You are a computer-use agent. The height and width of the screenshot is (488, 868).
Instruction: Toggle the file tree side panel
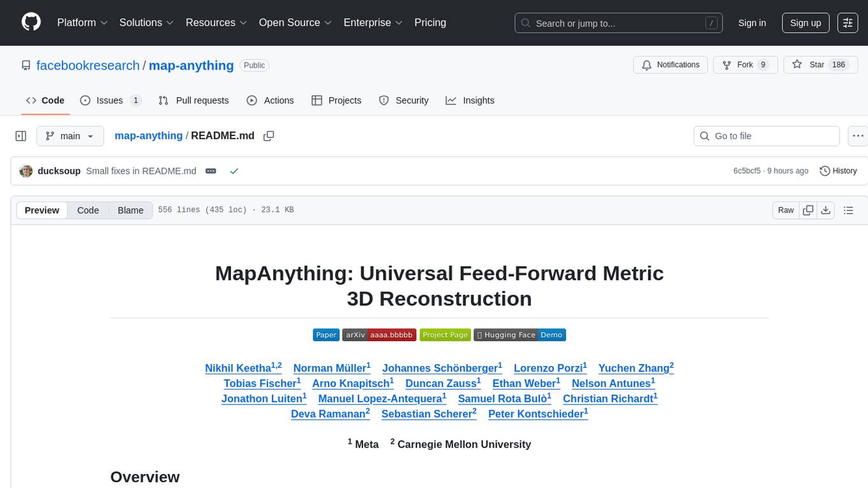[x=21, y=136]
